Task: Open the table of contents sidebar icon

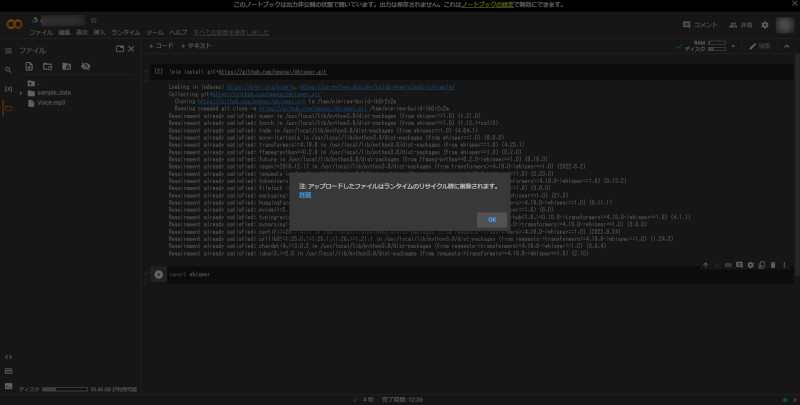Action: point(8,51)
